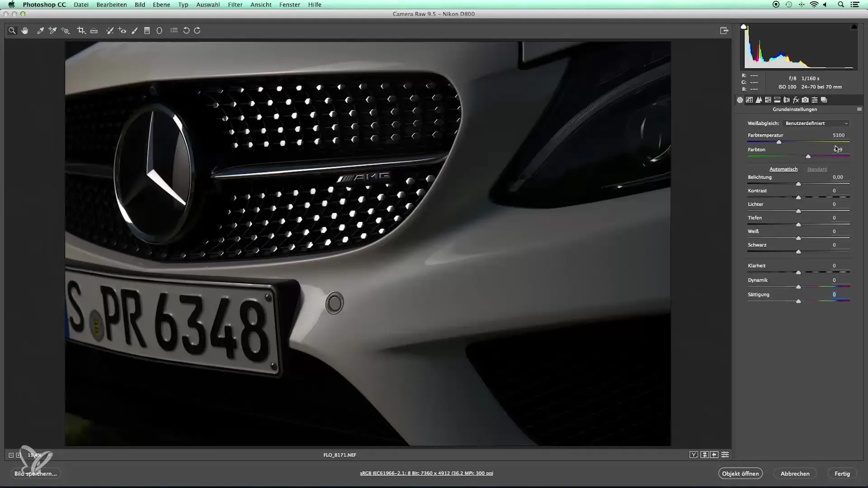Screen dimensions: 868x488
Task: Zoom out with the minus button
Action: click(x=11, y=455)
